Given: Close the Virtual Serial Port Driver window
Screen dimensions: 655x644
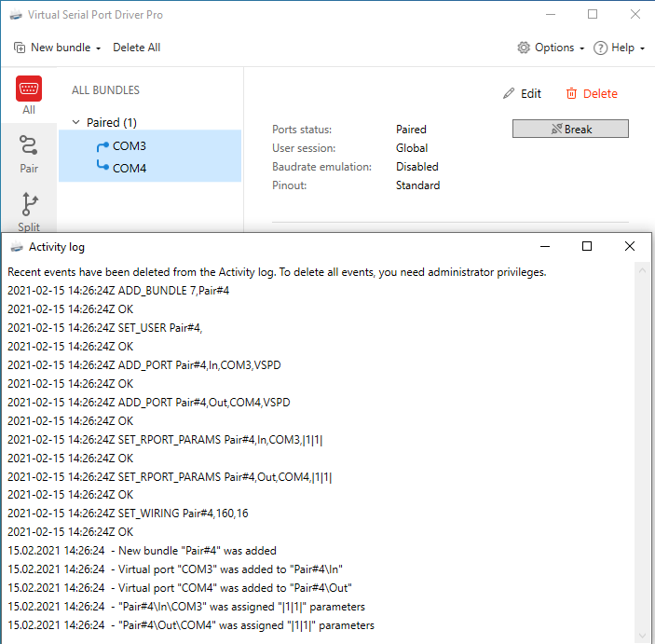Looking at the screenshot, I should click(635, 14).
